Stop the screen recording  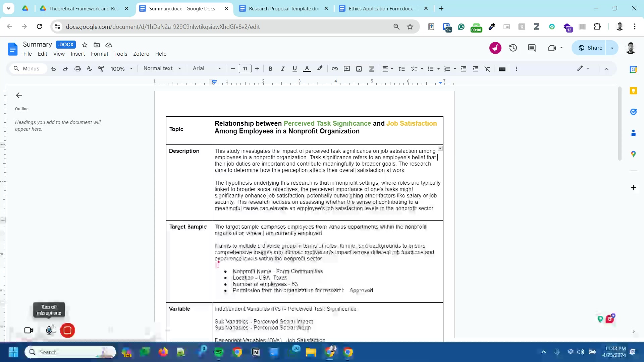(67, 330)
